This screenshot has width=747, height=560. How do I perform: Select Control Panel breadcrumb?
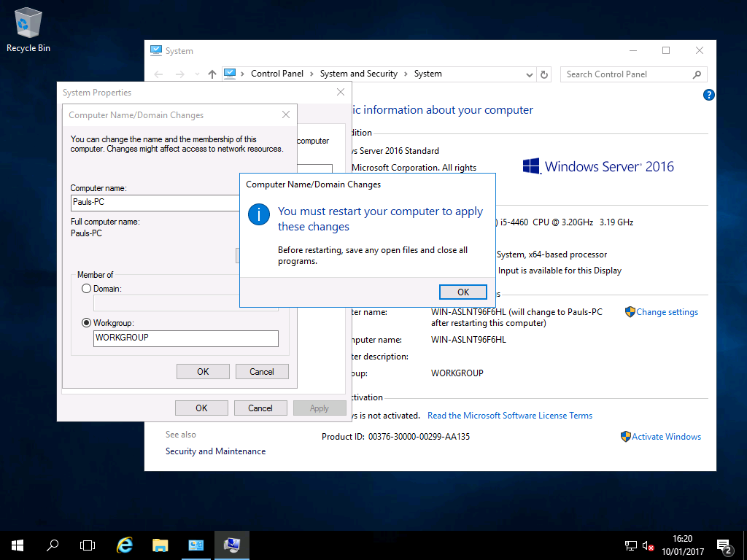coord(277,74)
